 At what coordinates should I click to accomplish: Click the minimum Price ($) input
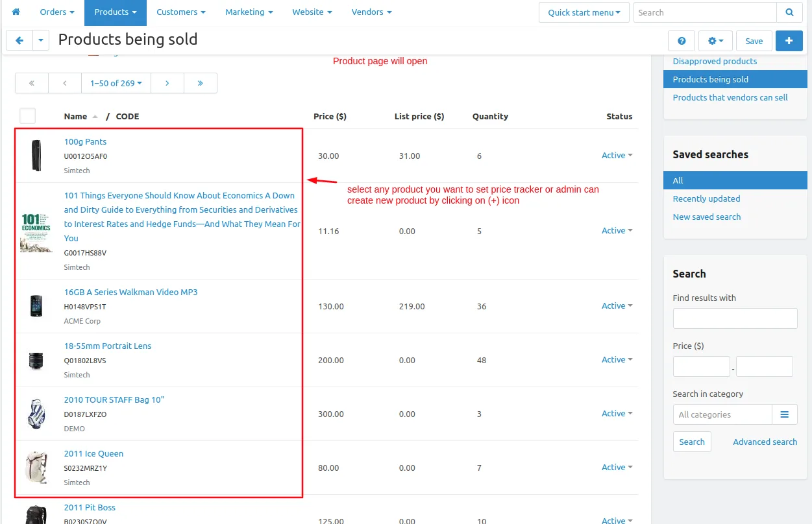[x=702, y=366]
